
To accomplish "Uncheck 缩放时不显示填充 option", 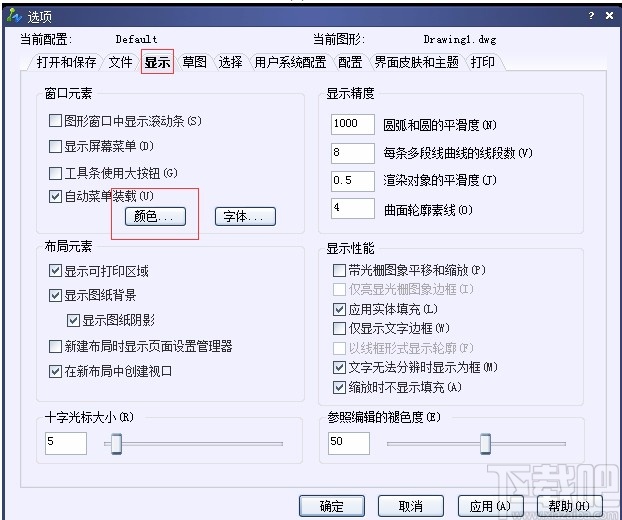I will coord(339,387).
